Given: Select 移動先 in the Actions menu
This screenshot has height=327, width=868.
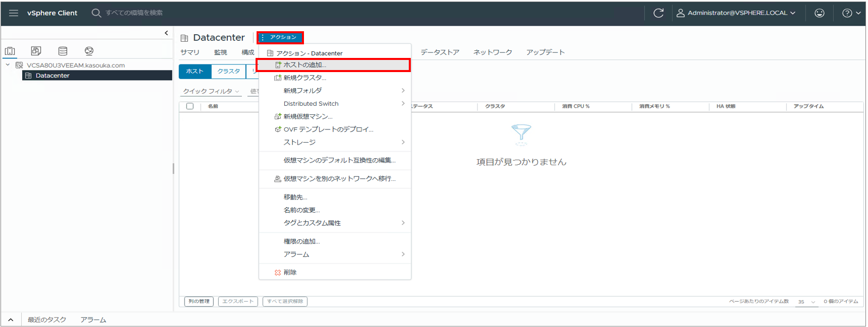Looking at the screenshot, I should (335, 198).
